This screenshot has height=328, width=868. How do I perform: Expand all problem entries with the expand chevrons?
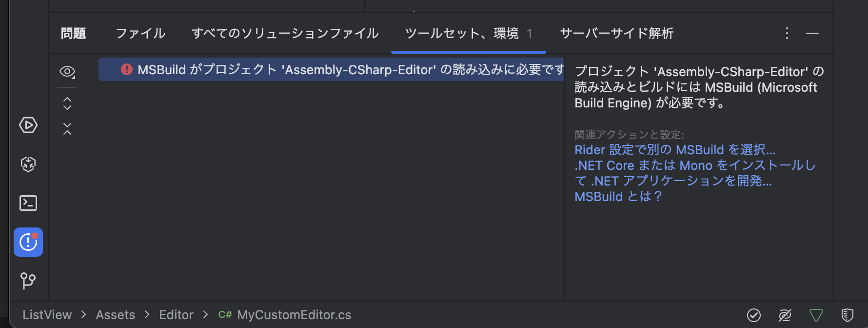point(67,103)
